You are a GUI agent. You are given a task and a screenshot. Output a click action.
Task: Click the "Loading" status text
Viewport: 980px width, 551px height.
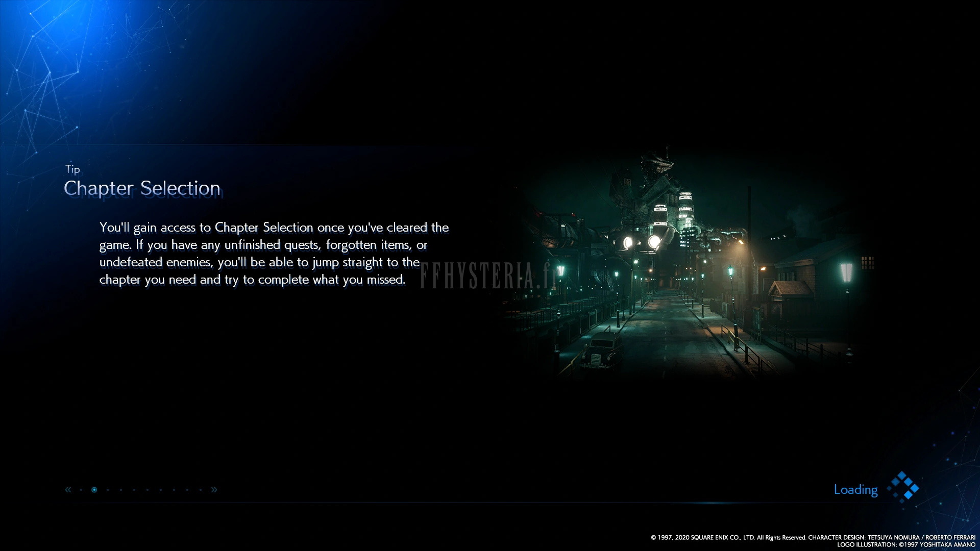coord(856,490)
